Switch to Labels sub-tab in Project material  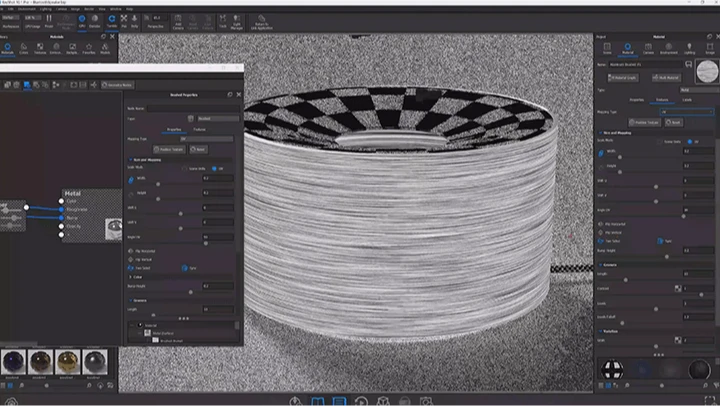pos(687,100)
